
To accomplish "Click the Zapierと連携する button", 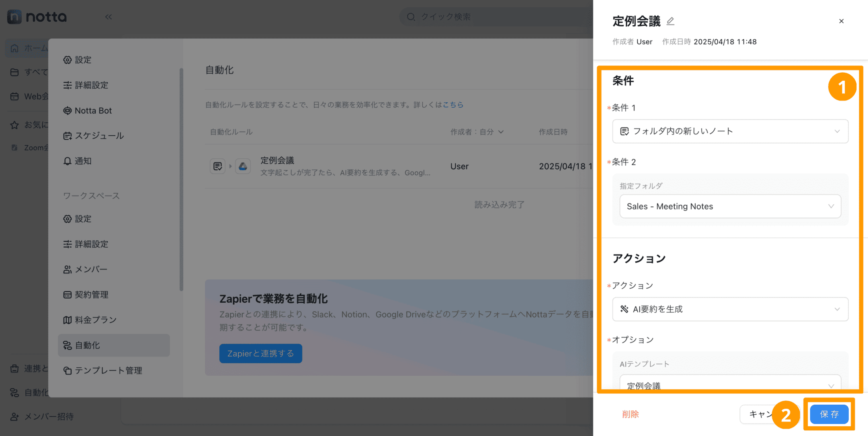I will tap(261, 353).
